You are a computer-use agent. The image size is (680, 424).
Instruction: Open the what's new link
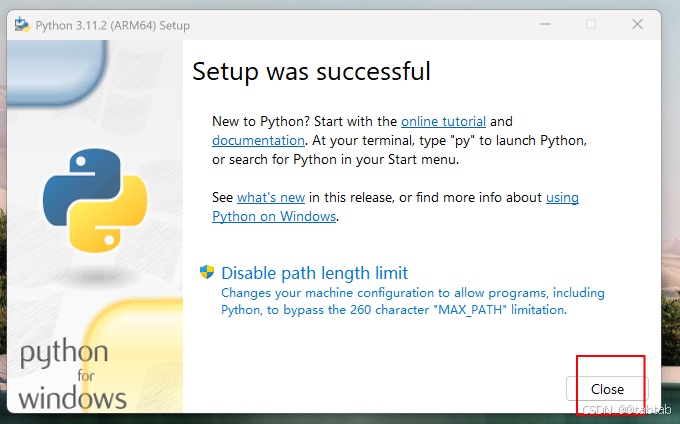click(x=271, y=197)
